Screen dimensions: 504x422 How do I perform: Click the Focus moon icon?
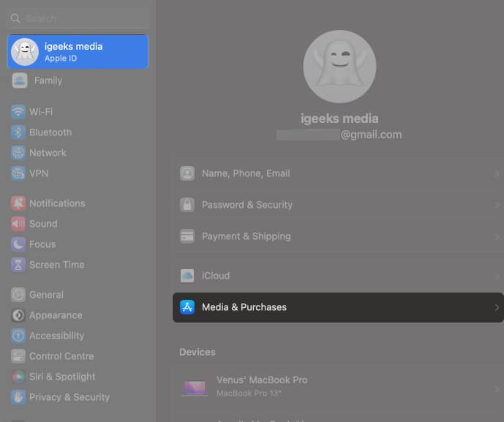point(18,244)
